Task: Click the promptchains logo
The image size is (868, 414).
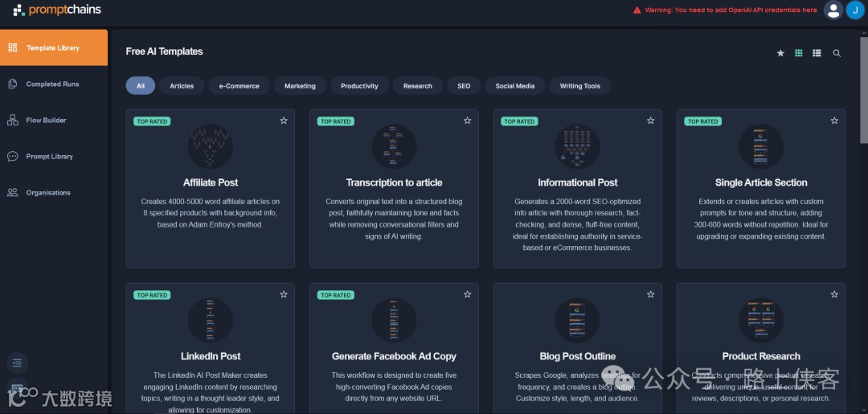Action: point(57,10)
